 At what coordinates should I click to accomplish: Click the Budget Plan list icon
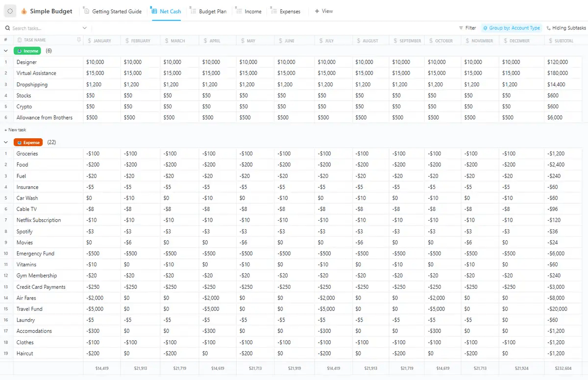tap(193, 10)
